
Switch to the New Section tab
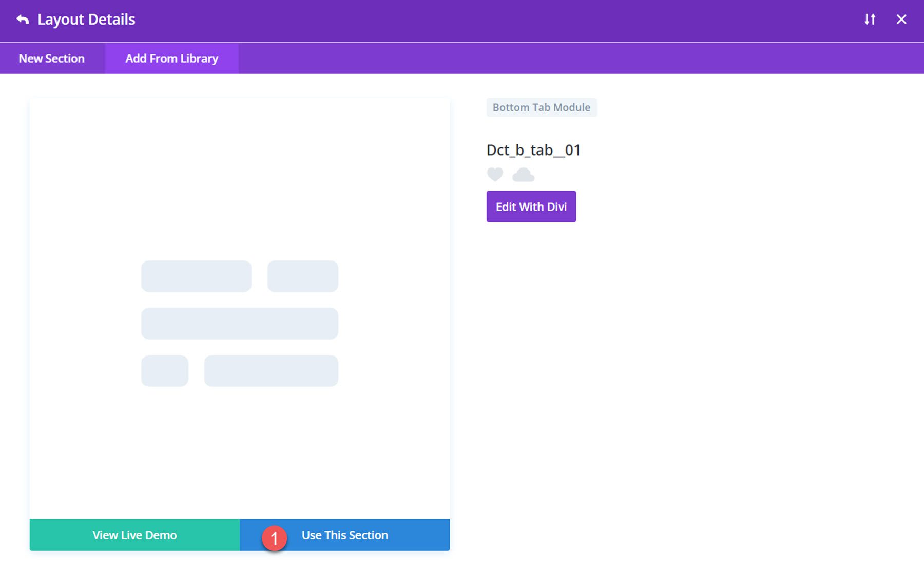pyautogui.click(x=51, y=58)
